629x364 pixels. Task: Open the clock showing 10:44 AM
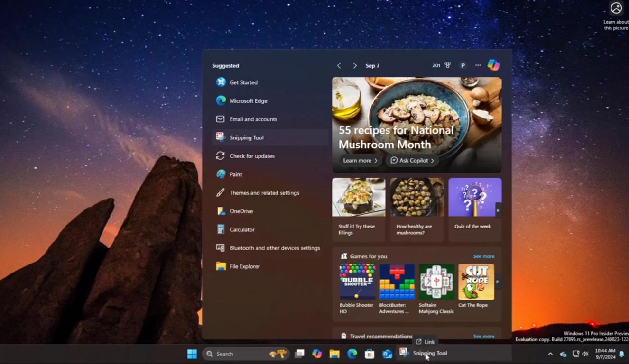(605, 354)
